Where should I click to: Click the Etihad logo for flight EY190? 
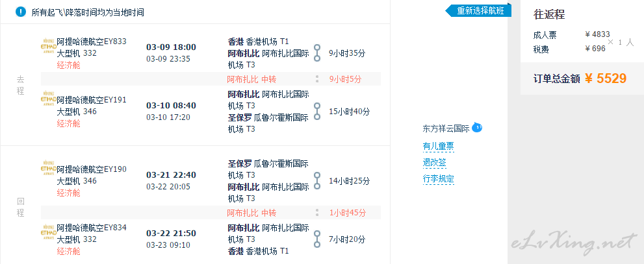(x=47, y=174)
